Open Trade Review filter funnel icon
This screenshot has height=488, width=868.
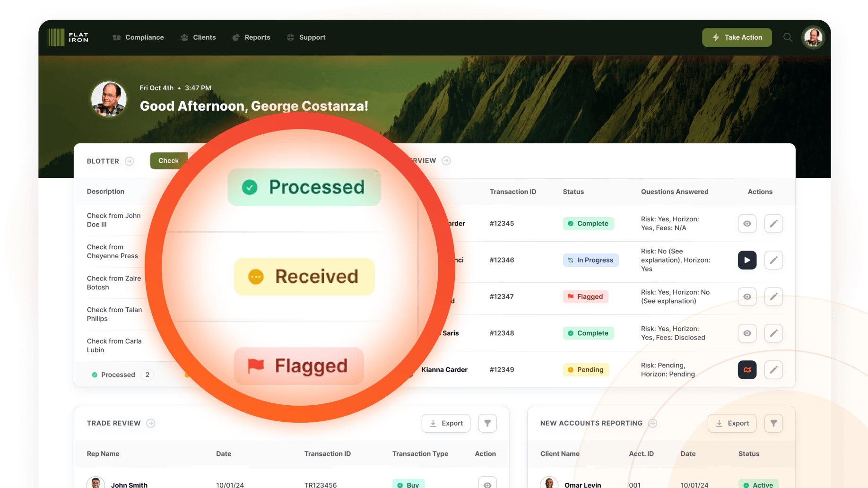pos(487,423)
